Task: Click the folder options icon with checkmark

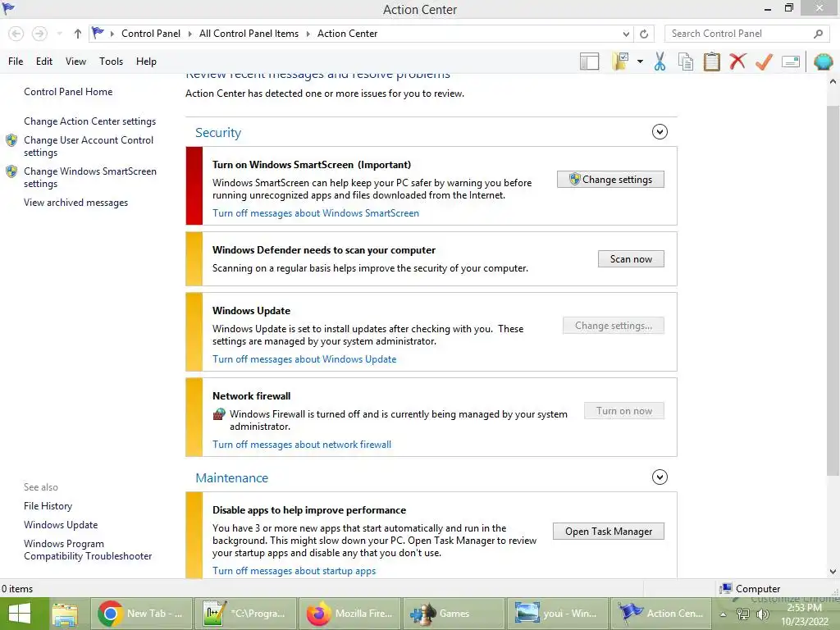Action: click(620, 62)
